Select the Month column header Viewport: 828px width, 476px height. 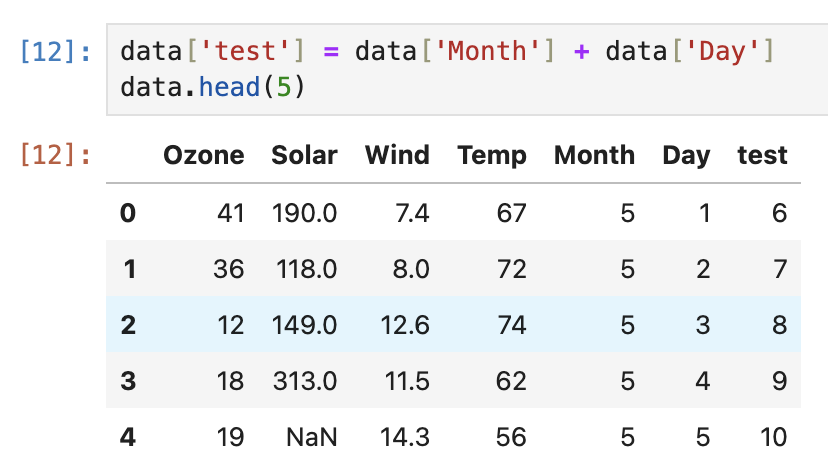point(595,155)
